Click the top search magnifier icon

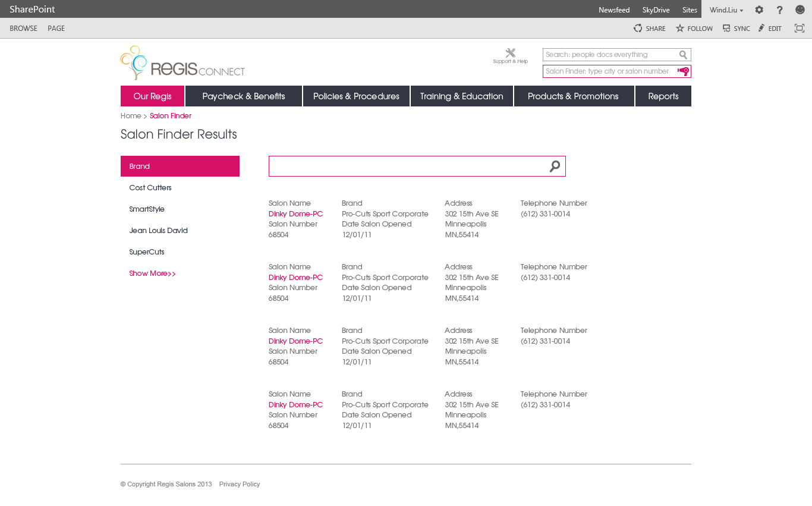pyautogui.click(x=684, y=55)
